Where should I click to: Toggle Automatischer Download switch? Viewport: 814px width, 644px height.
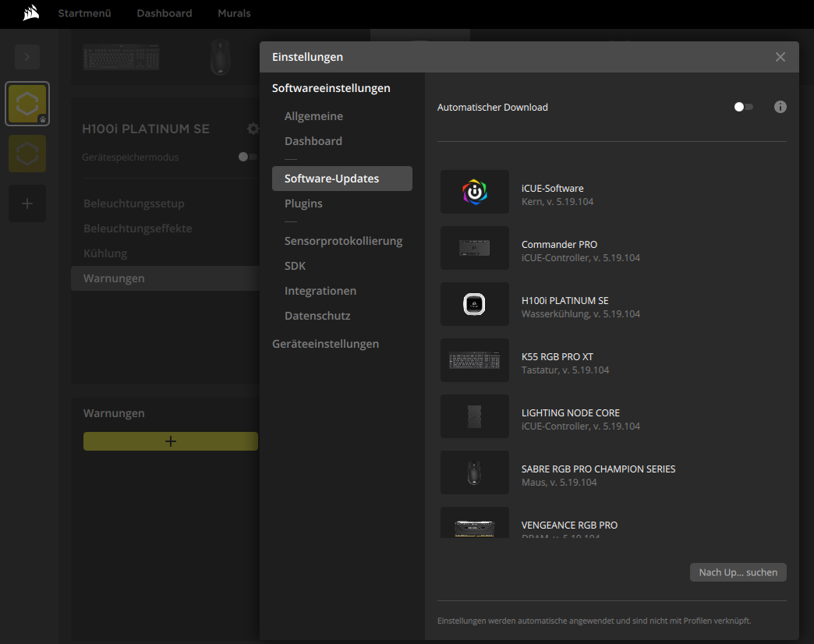(x=743, y=107)
